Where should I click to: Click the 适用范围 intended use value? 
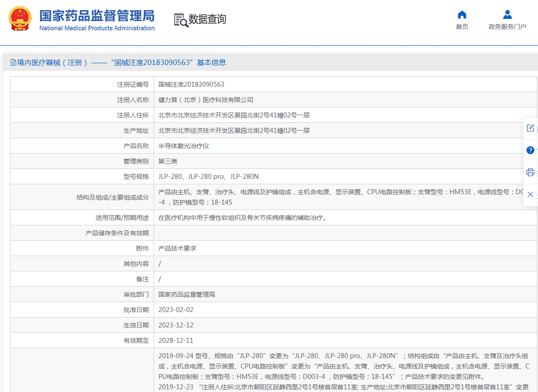242,218
